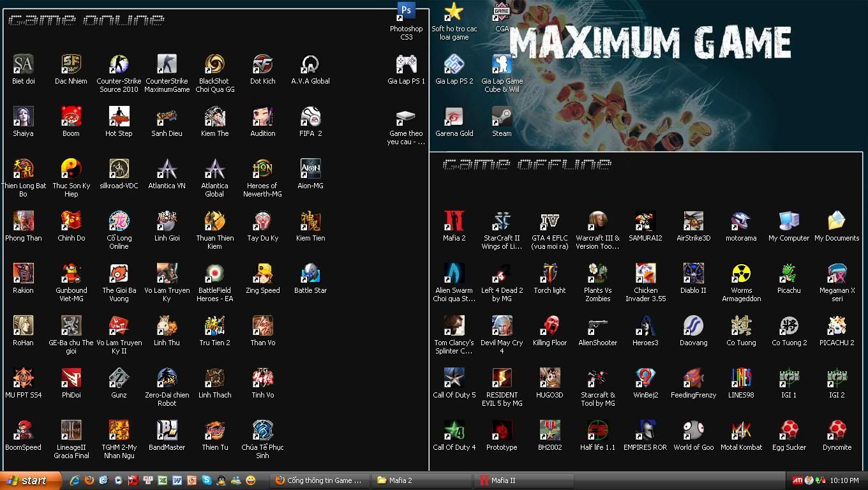
Task: Launch the Steam shortcut
Action: [x=502, y=116]
